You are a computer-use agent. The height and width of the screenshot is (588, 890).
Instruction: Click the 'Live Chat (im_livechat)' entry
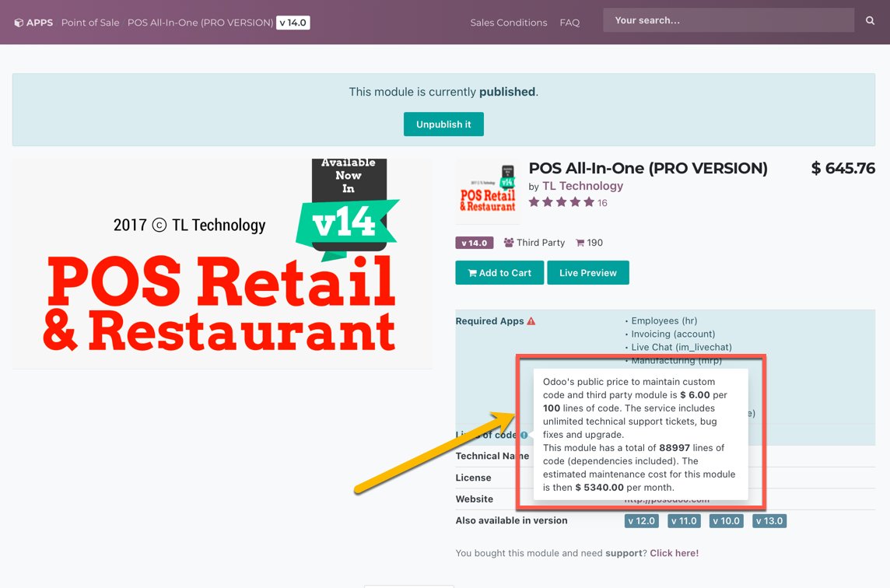click(x=682, y=348)
